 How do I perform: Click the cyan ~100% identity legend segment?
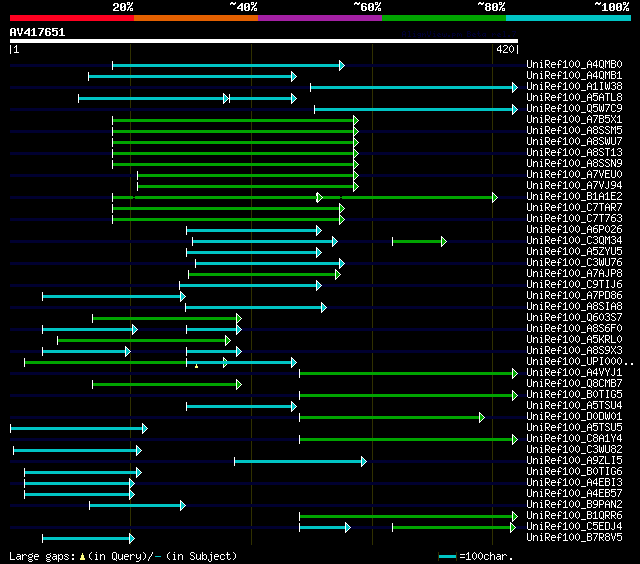click(569, 18)
